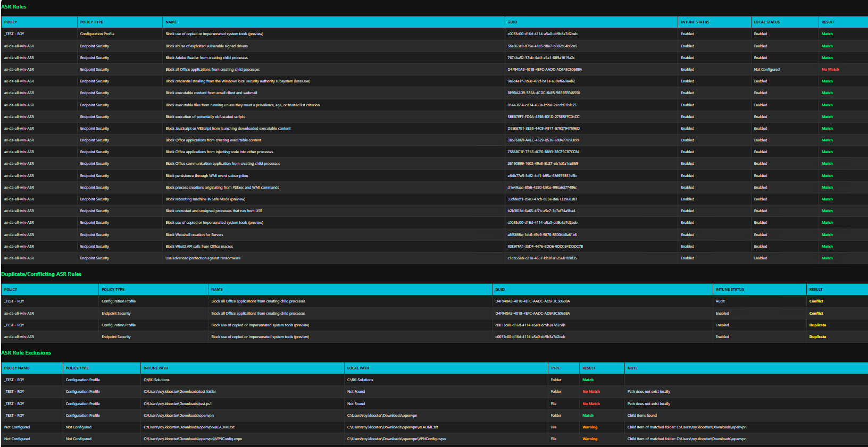The width and height of the screenshot is (868, 447).
Task: Click the red No Match result in ASR Rules
Action: (x=830, y=70)
